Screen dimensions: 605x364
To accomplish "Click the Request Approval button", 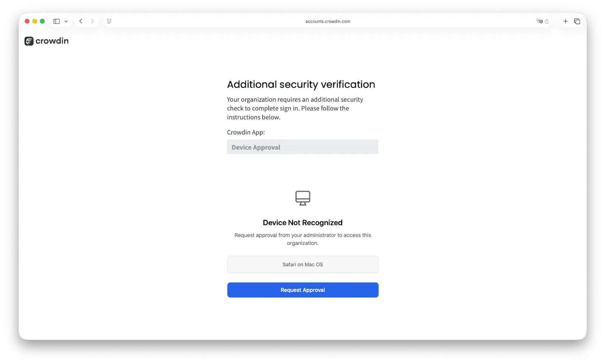I will tap(302, 290).
